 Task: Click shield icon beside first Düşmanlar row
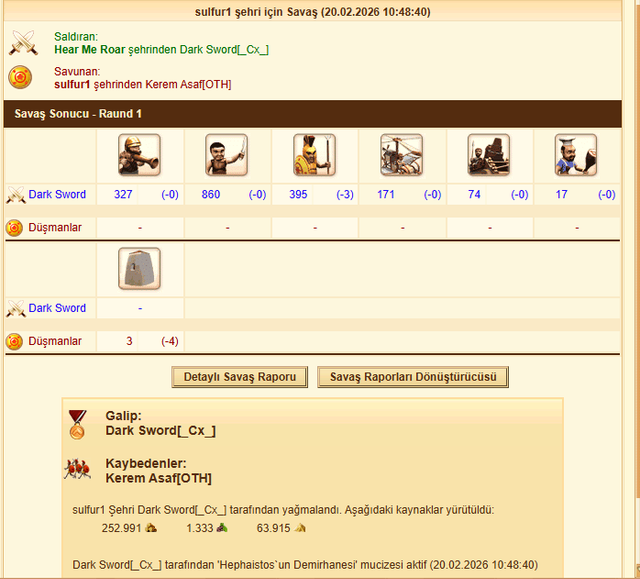coord(14,228)
